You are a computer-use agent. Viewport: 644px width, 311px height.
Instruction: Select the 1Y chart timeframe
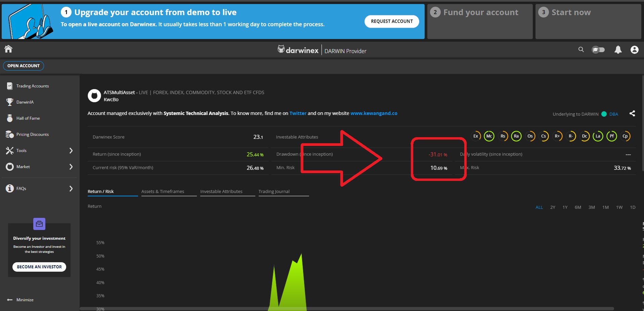click(565, 207)
